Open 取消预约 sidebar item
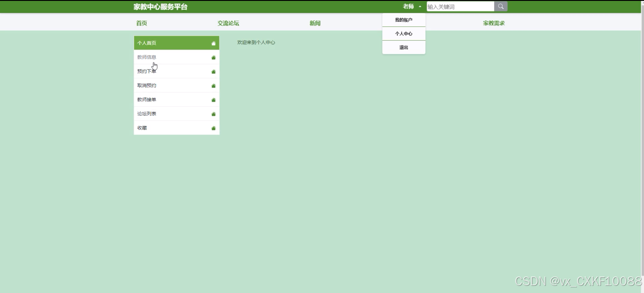 [177, 85]
